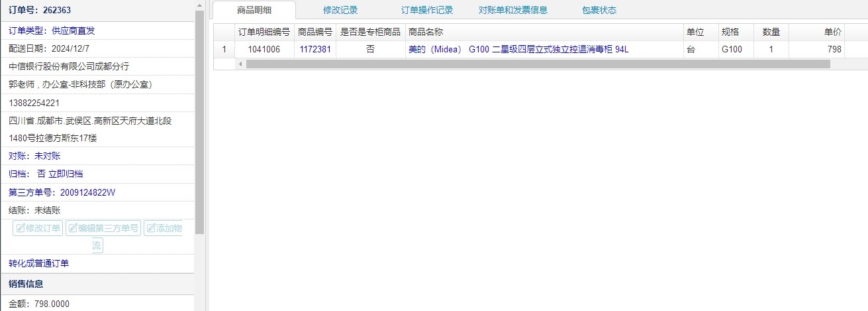Screen dimensions: 868x311
Task: Open the 美的 Midea G100 product name link
Action: 518,49
